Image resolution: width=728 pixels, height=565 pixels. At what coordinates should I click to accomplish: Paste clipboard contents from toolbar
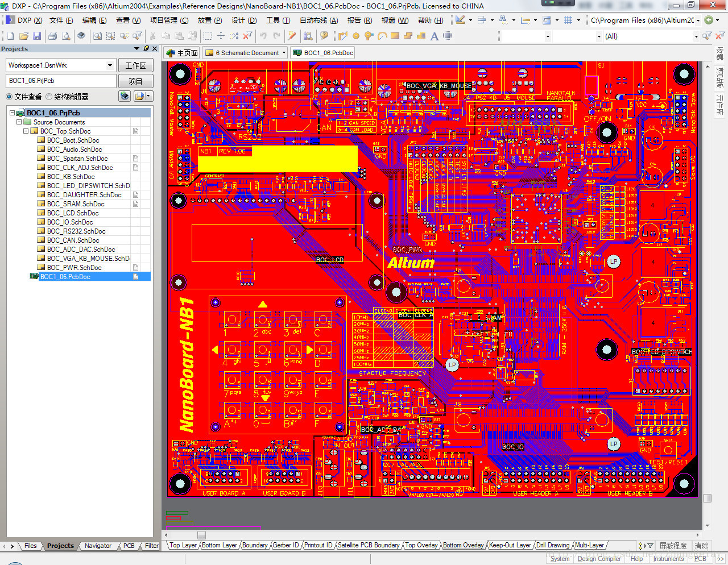pyautogui.click(x=179, y=36)
